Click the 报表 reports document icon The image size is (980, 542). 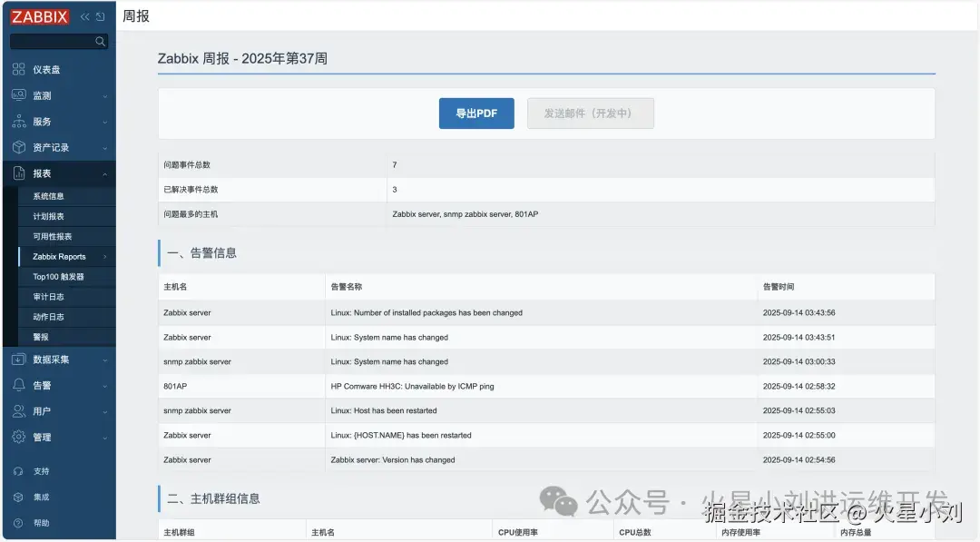(19, 173)
